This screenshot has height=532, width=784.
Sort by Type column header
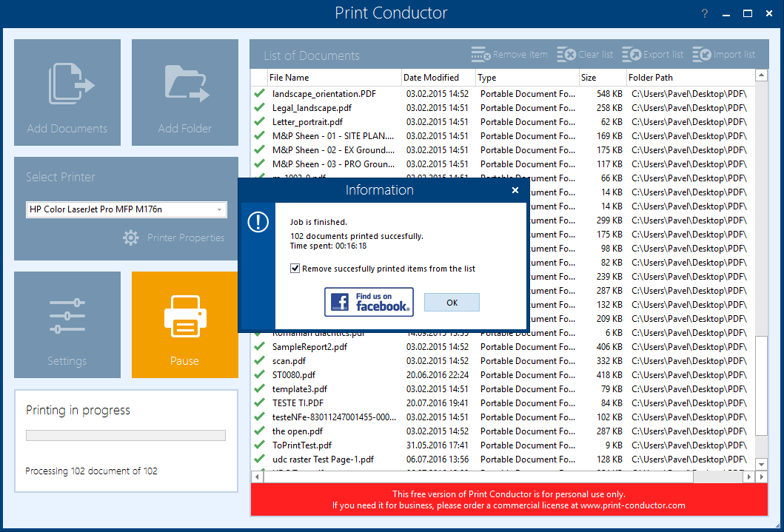point(526,78)
